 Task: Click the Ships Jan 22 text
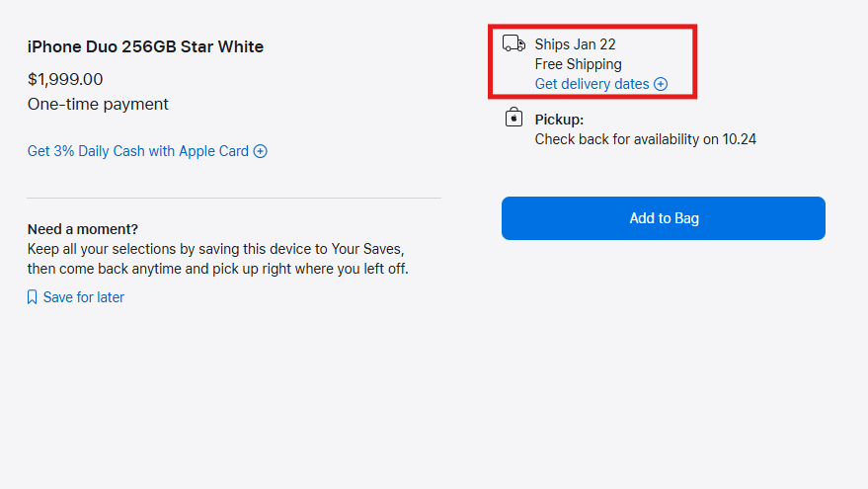click(x=575, y=44)
